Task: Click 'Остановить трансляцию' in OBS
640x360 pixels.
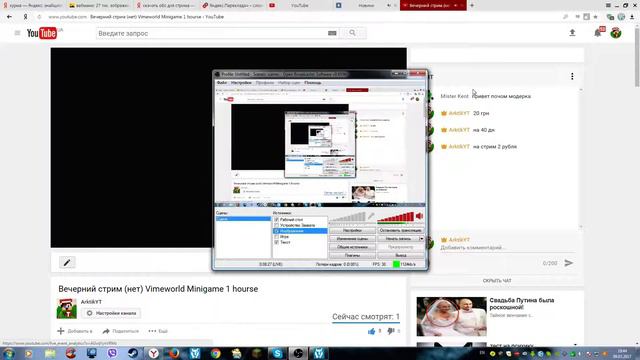Action: click(x=401, y=231)
